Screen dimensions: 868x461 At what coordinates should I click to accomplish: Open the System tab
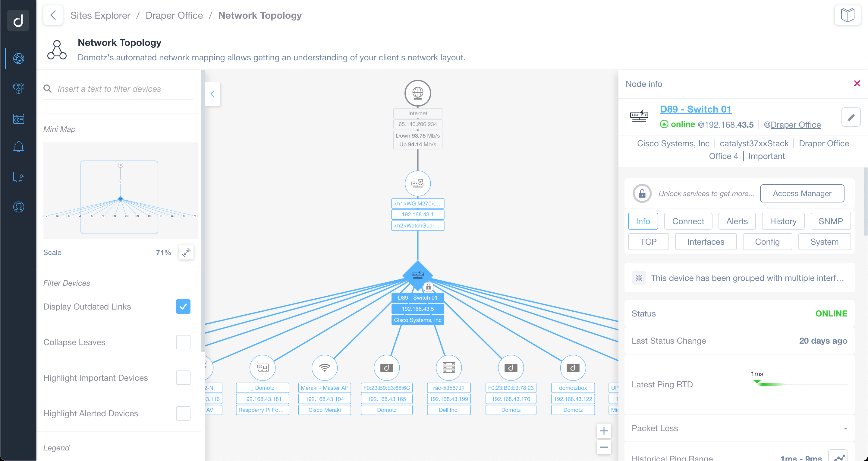tap(824, 242)
